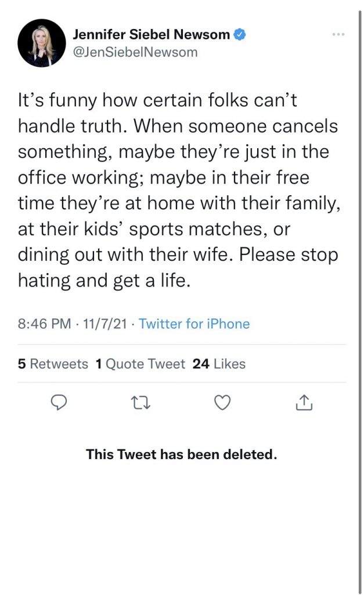This screenshot has height=595, width=364.
Task: Click the Twitter for iPhone source link
Action: point(194,324)
